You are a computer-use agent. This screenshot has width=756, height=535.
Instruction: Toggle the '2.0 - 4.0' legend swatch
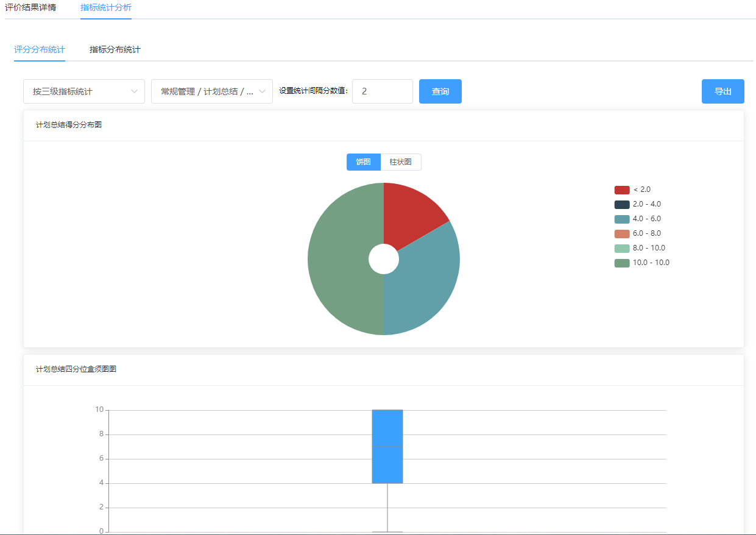622,204
